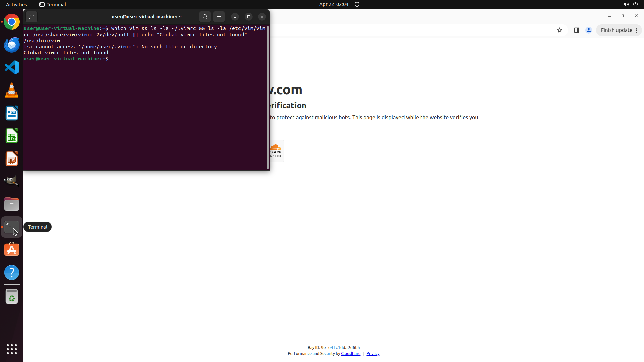This screenshot has height=362, width=644.
Task: Open the Chrome profile avatar
Action: [589, 30]
